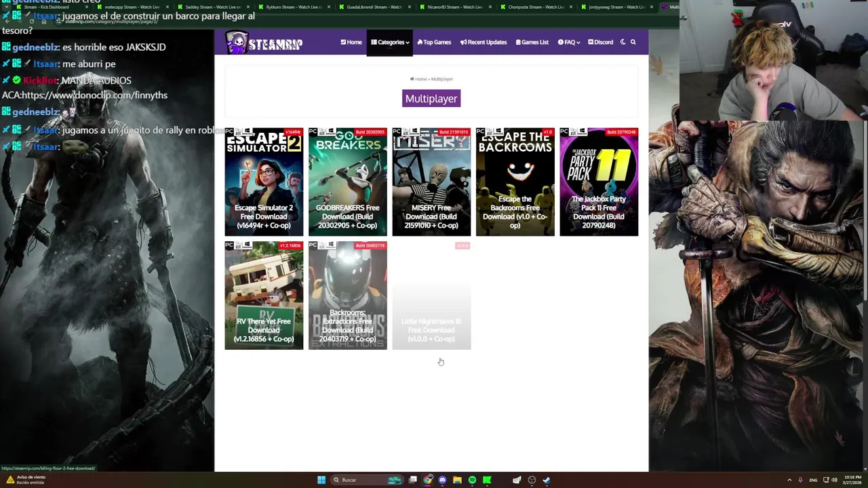This screenshot has width=868, height=488.
Task: Expand the Categories dropdown menu
Action: click(x=390, y=42)
